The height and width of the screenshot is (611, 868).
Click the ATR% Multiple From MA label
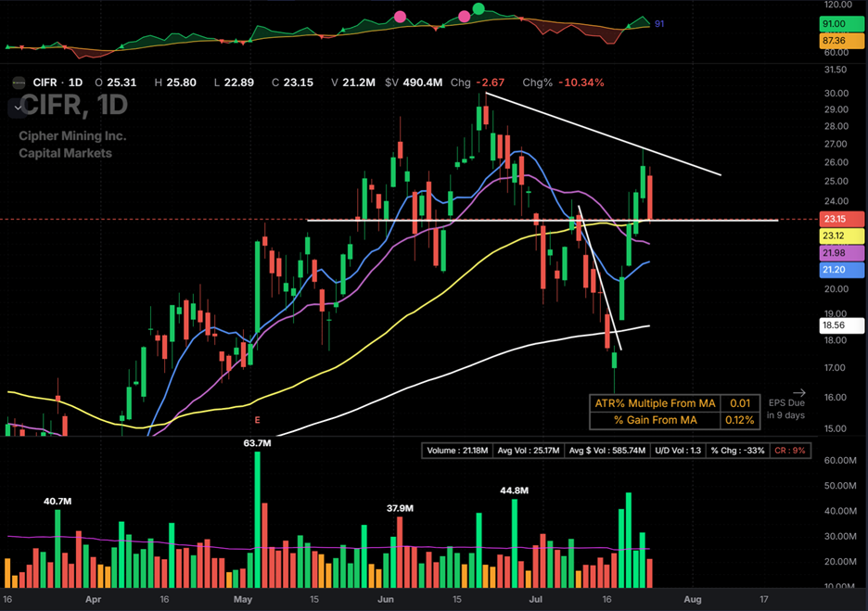click(655, 403)
